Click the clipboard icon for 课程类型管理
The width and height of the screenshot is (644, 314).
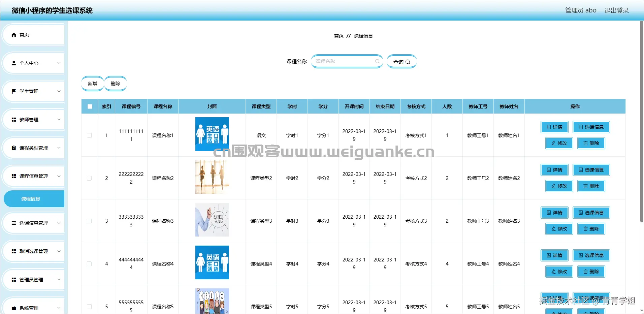point(14,148)
